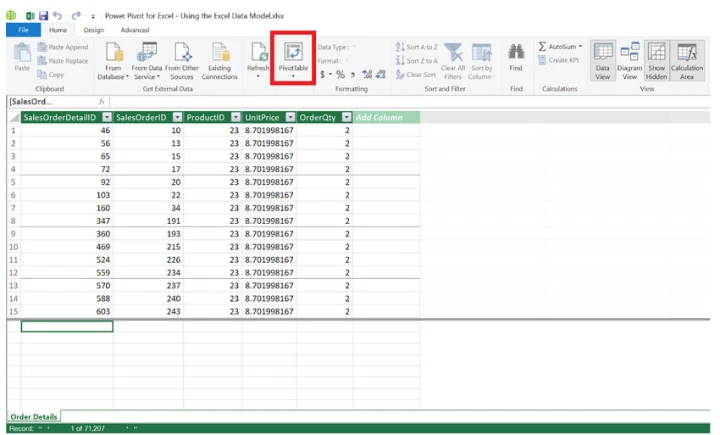
Task: Click the Paste Replace button
Action: (x=62, y=61)
